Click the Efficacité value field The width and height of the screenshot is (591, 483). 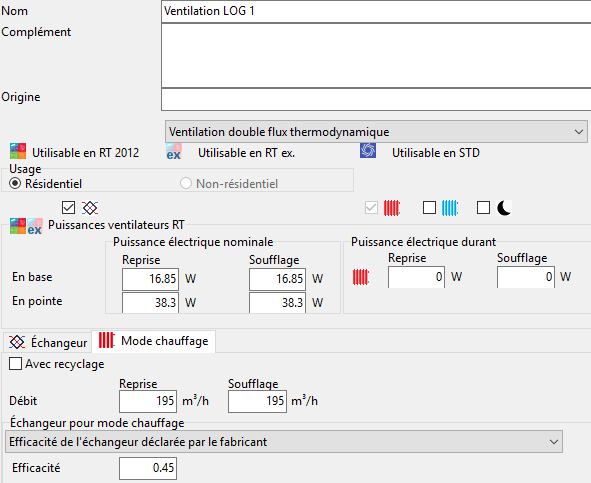point(148,468)
